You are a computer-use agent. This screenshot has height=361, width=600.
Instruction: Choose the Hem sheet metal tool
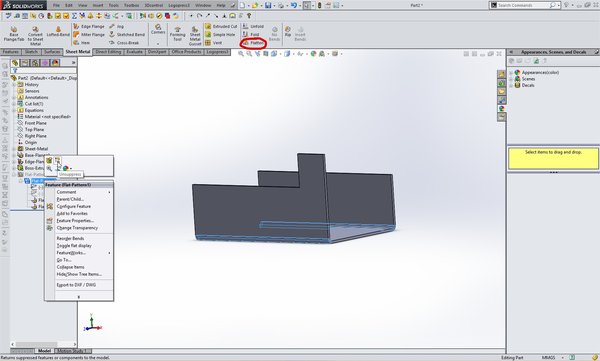coord(82,43)
